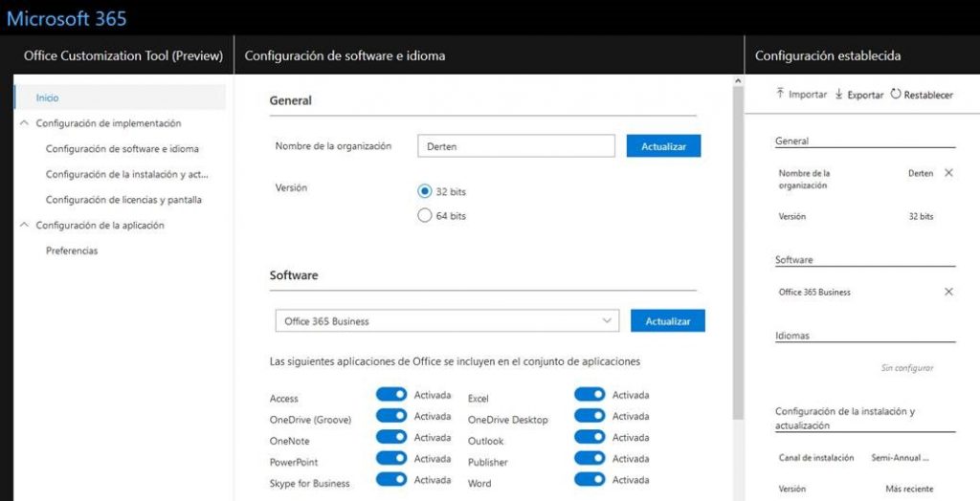This screenshot has height=501, width=980.
Task: Click 'Configuración establecida' panel header
Action: pos(828,55)
